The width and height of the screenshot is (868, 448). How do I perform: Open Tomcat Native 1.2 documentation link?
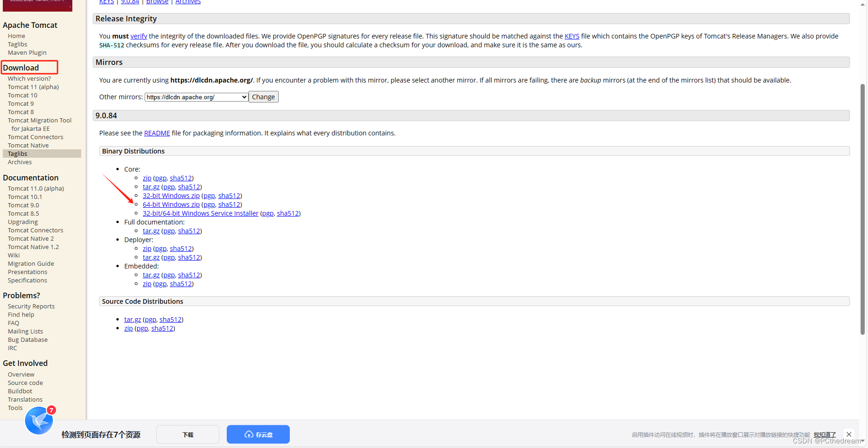click(33, 247)
